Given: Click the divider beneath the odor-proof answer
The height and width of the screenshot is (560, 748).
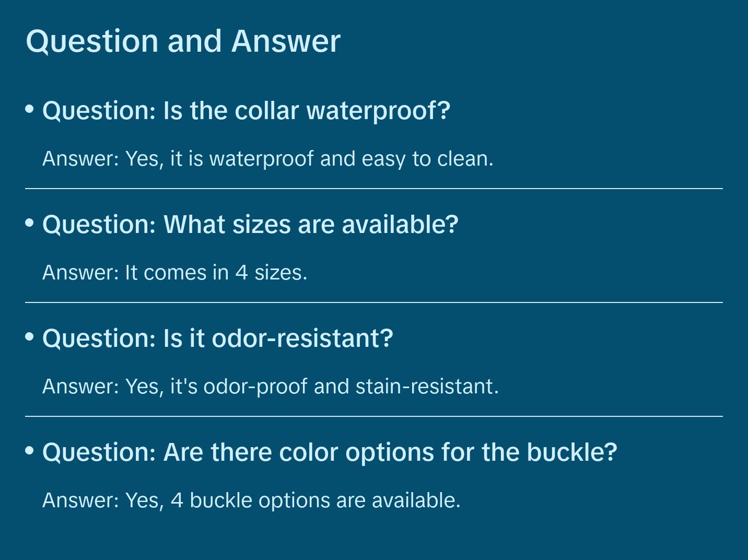Looking at the screenshot, I should pos(374,416).
